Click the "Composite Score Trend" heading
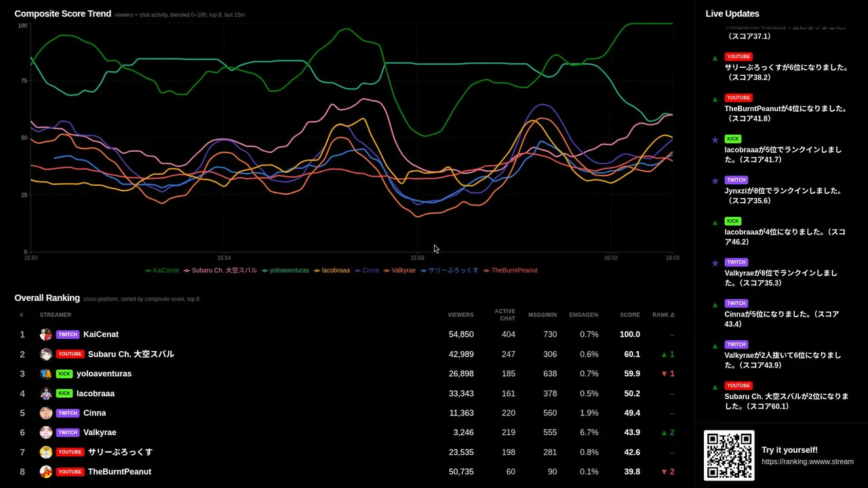This screenshot has height=488, width=868. [63, 14]
